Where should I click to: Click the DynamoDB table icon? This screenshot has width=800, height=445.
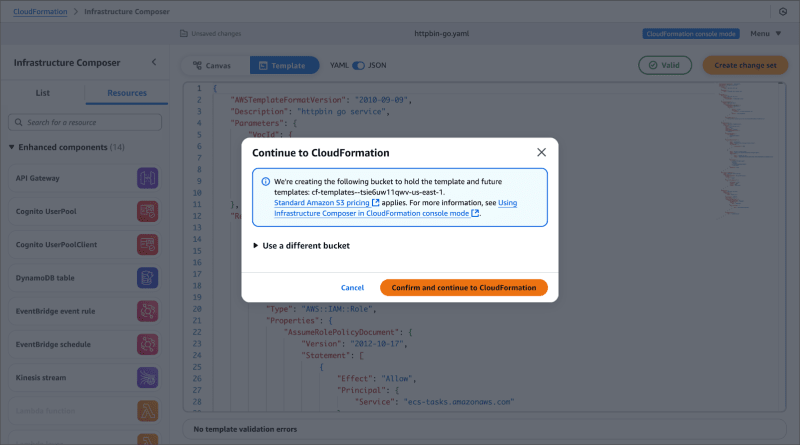tap(147, 278)
